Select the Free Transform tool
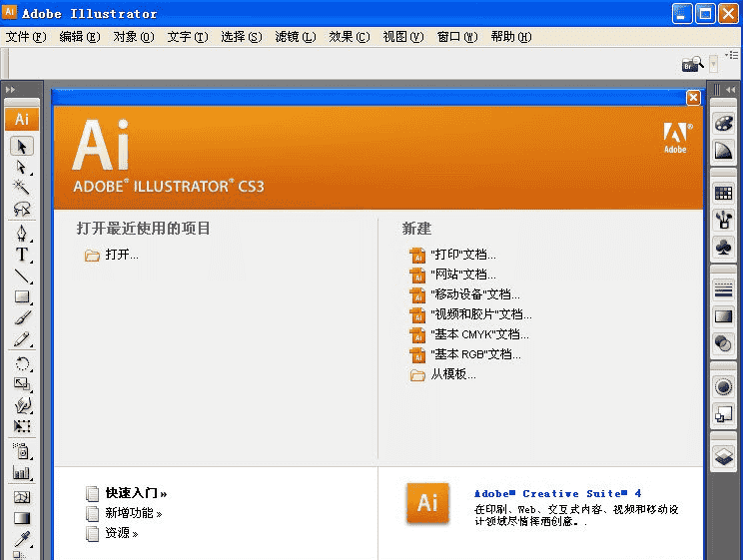 click(22, 426)
